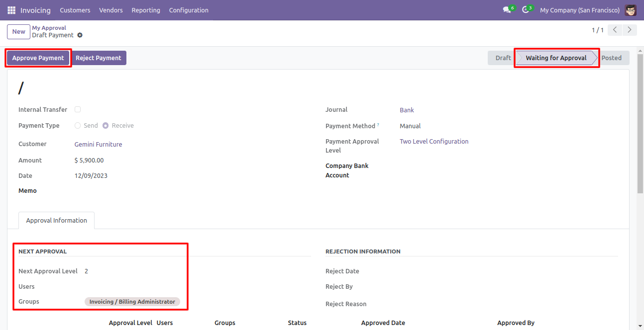Open the Customers menu

tap(75, 10)
